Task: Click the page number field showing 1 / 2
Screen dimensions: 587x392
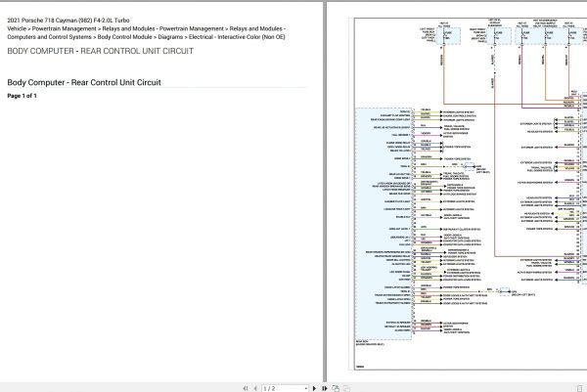Action: [283, 389]
